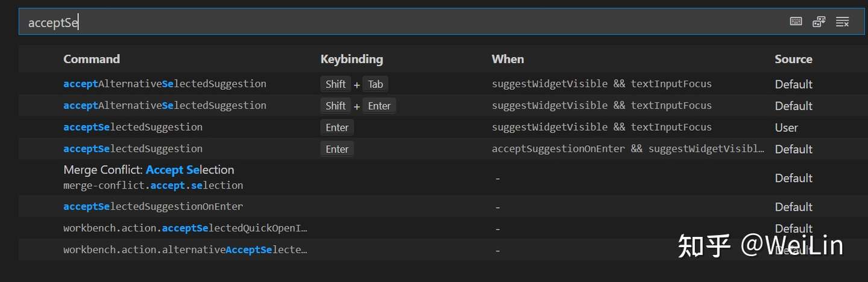Click the Source column header
The width and height of the screenshot is (868, 282).
coord(793,59)
